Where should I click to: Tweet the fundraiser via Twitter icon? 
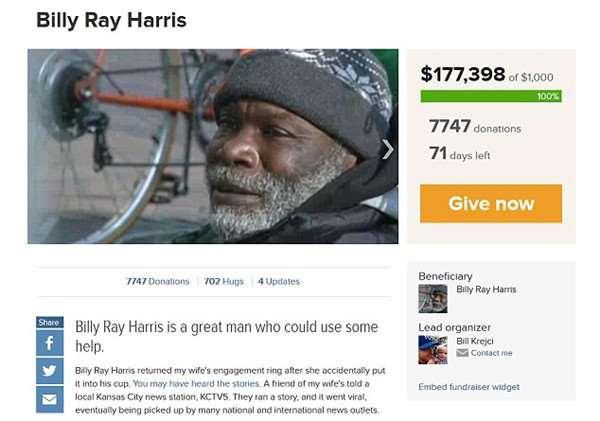click(x=50, y=371)
